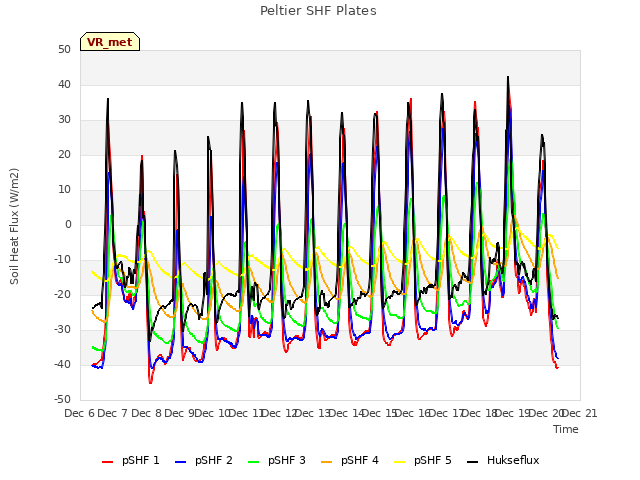Click the Dec 6 x-axis label
This screenshot has width=640, height=480.
[x=80, y=413]
